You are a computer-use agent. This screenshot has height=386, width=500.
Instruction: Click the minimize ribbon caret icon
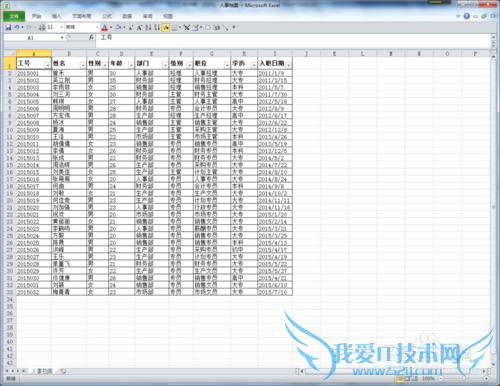click(458, 16)
